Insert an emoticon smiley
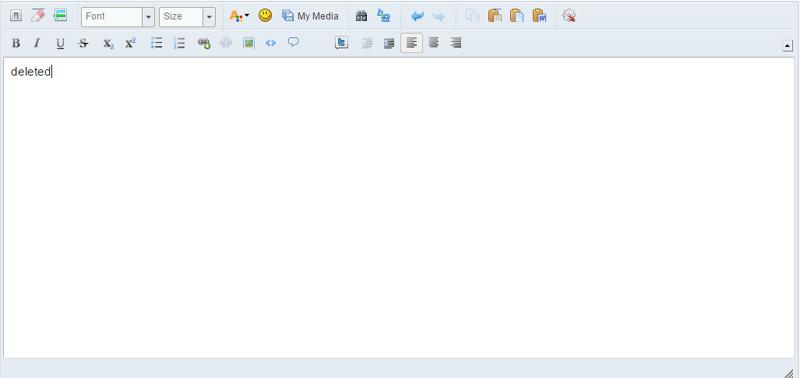The image size is (800, 378). coord(265,16)
